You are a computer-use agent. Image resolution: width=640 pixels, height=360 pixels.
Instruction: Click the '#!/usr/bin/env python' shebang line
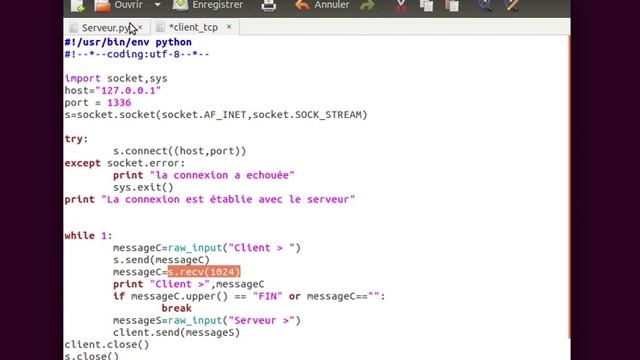[128, 42]
